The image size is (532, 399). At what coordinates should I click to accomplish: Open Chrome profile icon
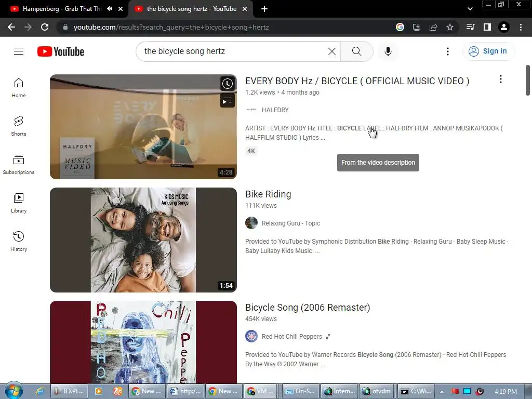[504, 27]
